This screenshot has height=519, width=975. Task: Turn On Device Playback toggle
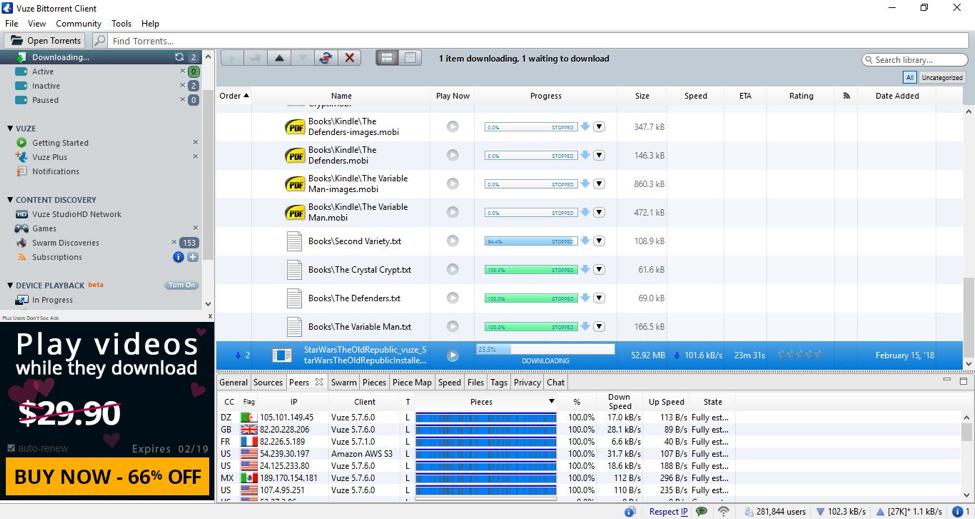click(182, 285)
